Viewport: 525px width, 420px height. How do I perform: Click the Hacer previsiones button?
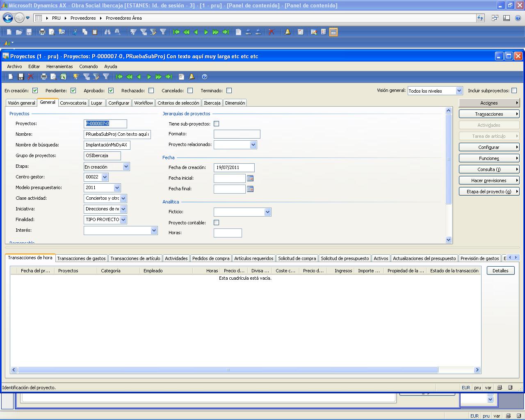[489, 180]
